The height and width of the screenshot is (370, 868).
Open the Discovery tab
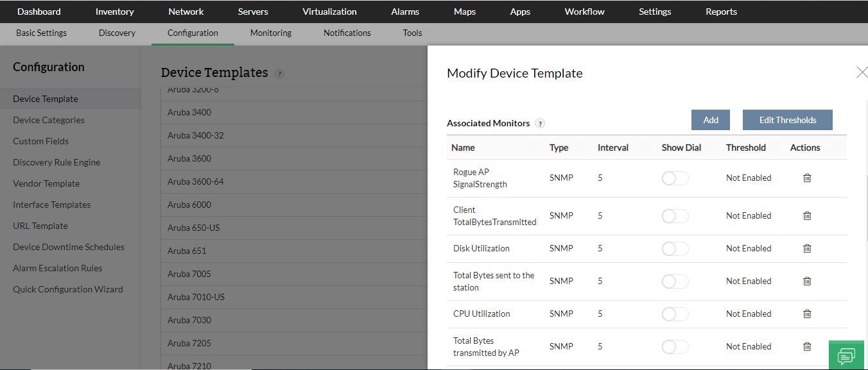117,33
